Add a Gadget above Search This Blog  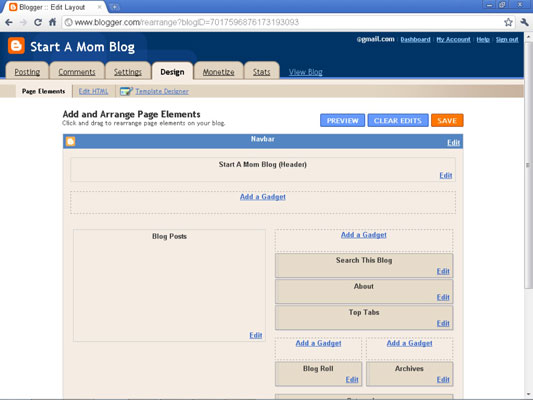click(x=364, y=235)
